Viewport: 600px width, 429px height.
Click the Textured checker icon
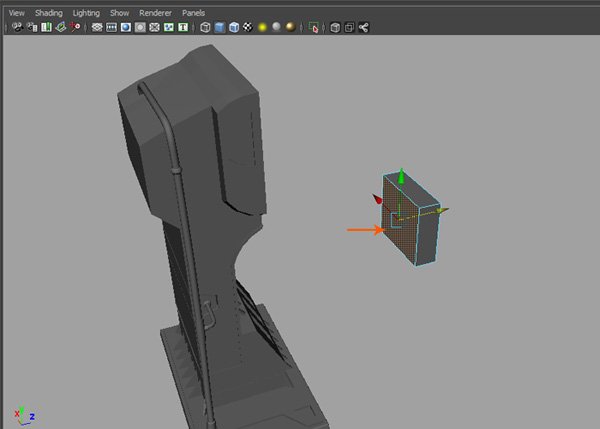pyautogui.click(x=248, y=27)
